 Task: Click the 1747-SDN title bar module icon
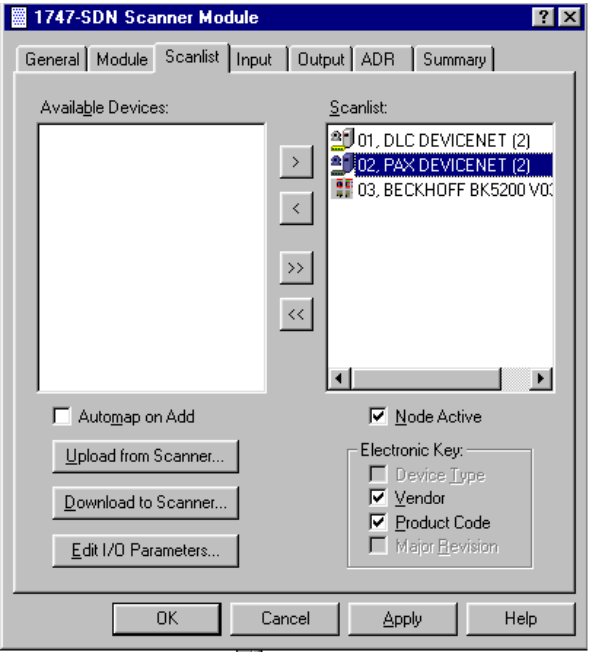click(18, 17)
